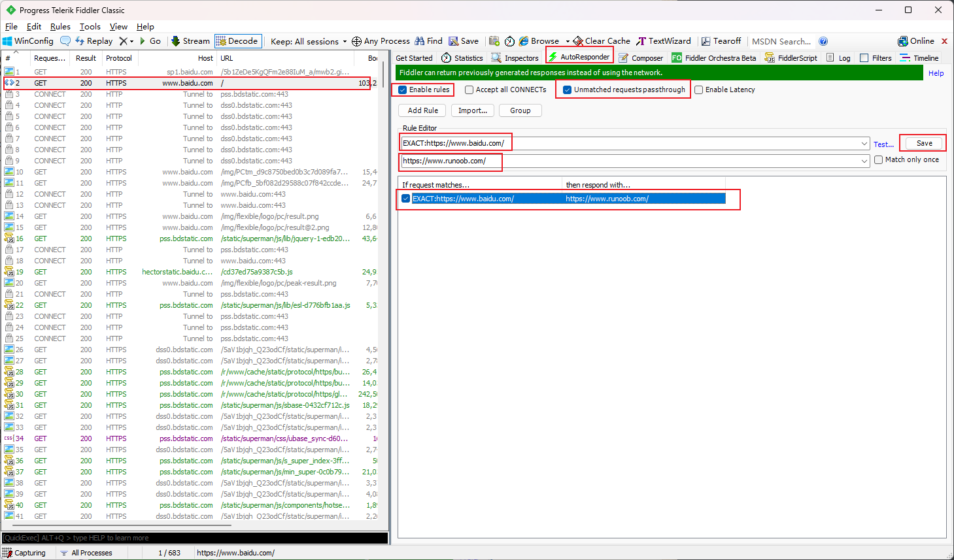Switch to the FiddlerScript tab
Image resolution: width=954 pixels, height=560 pixels.
pyautogui.click(x=791, y=58)
